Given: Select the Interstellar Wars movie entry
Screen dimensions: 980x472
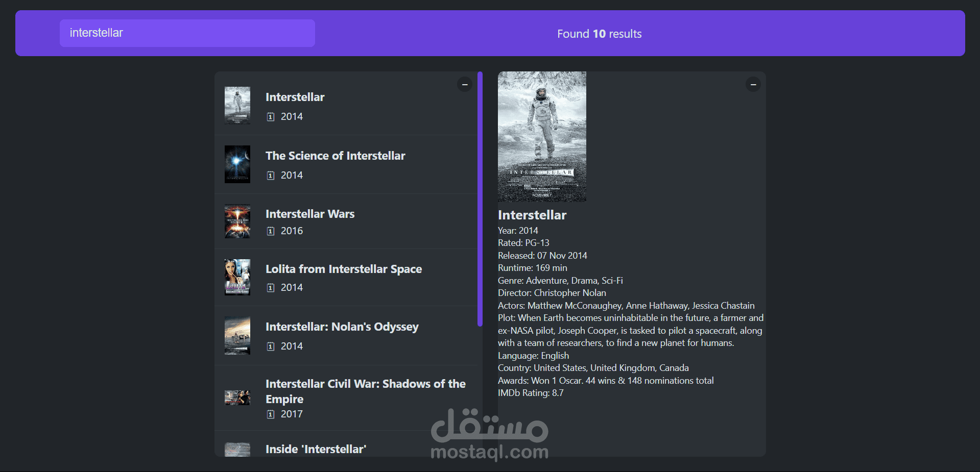Looking at the screenshot, I should (346, 221).
